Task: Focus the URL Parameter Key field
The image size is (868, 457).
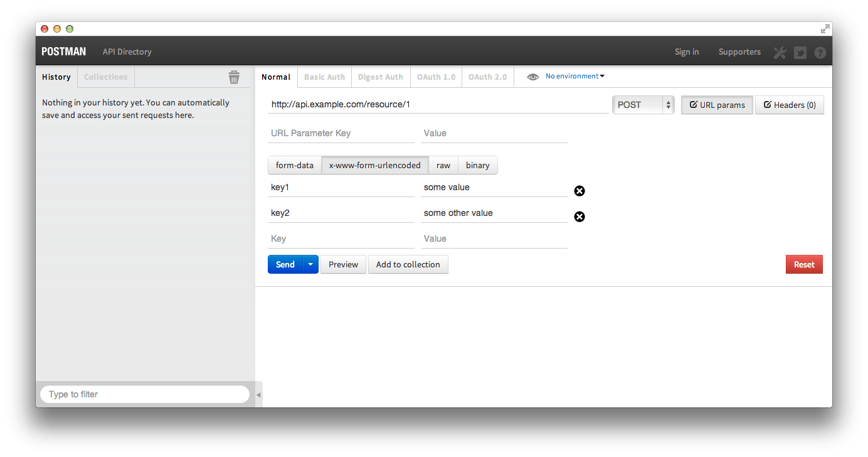Action: click(x=341, y=133)
